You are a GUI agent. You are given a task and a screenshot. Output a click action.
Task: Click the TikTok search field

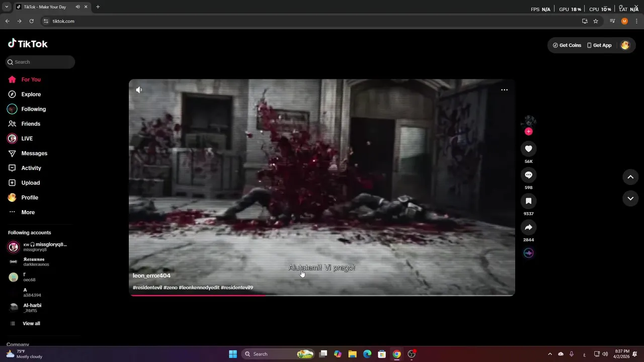coord(40,62)
